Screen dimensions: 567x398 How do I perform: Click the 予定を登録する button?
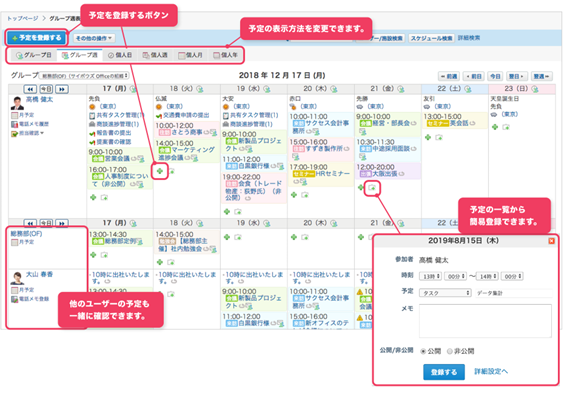pyautogui.click(x=37, y=38)
